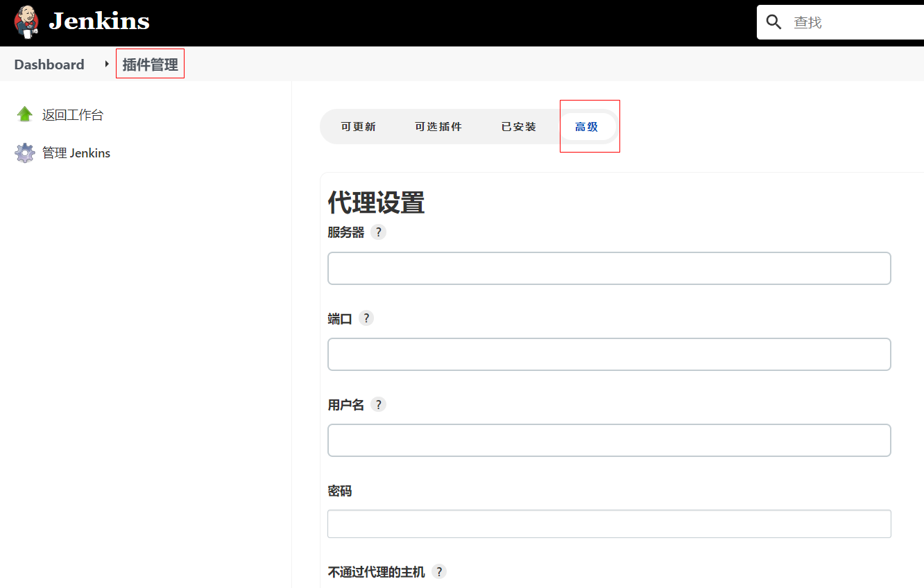Switch to the 可选插件 tab
Image resolution: width=924 pixels, height=588 pixels.
click(x=438, y=126)
